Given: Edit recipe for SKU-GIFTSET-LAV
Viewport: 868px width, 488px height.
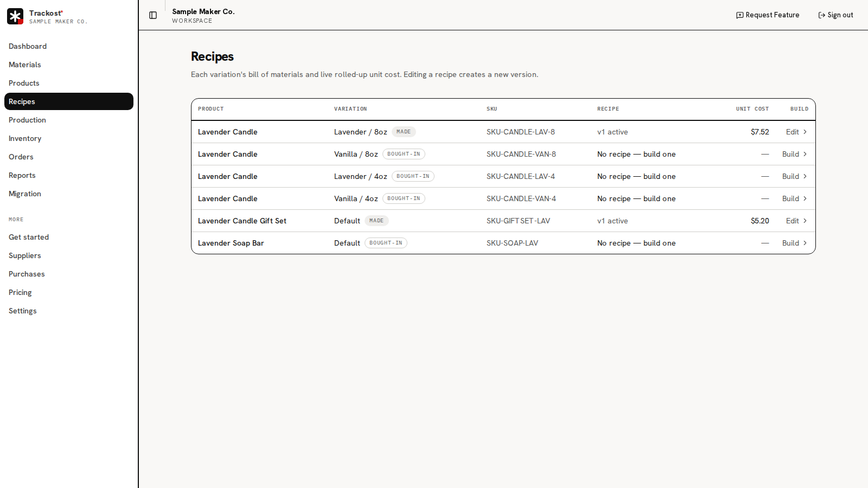Looking at the screenshot, I should pos(796,221).
